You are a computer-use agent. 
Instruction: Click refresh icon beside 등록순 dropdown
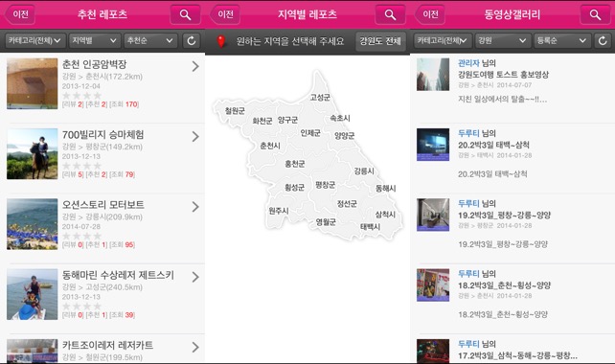pos(603,40)
